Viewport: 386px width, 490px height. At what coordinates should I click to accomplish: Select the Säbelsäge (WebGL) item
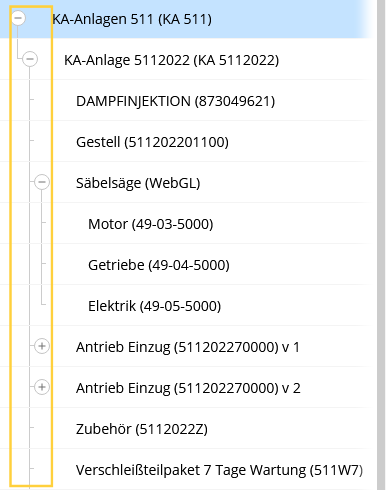[x=138, y=183]
